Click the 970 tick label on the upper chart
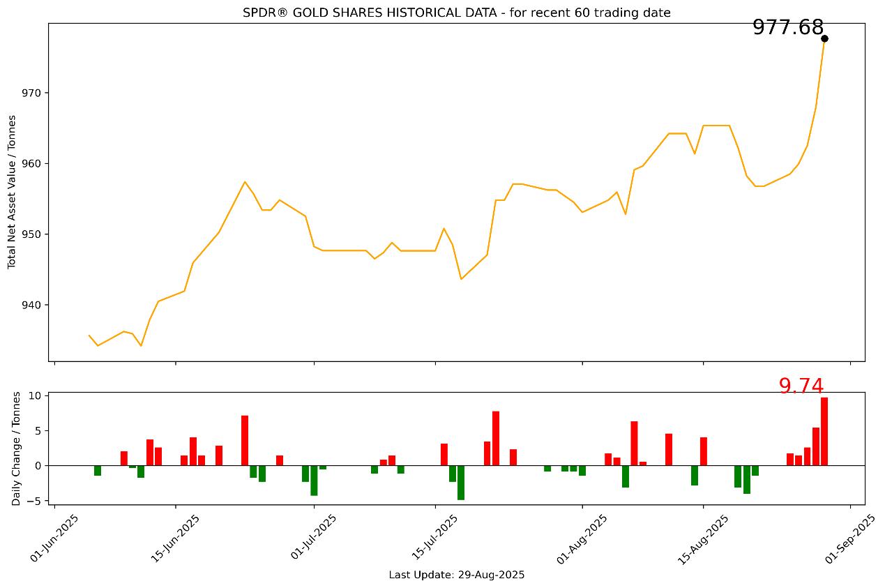This screenshot has height=588, width=885. (x=33, y=93)
